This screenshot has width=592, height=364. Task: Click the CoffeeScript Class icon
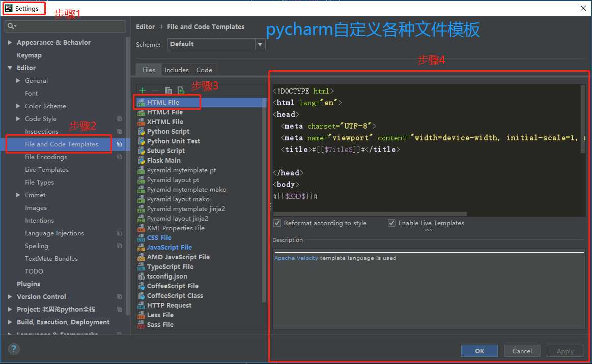tap(141, 296)
